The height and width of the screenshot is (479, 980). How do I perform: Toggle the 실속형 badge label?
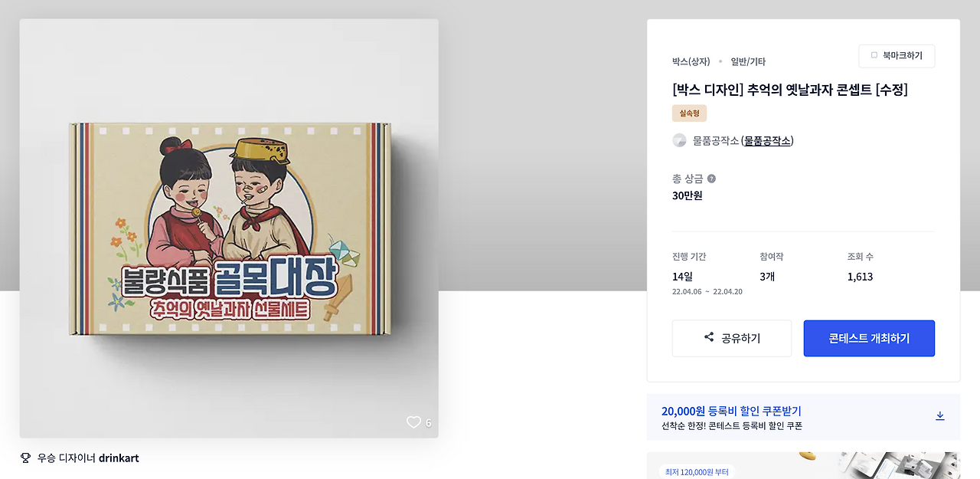[687, 113]
